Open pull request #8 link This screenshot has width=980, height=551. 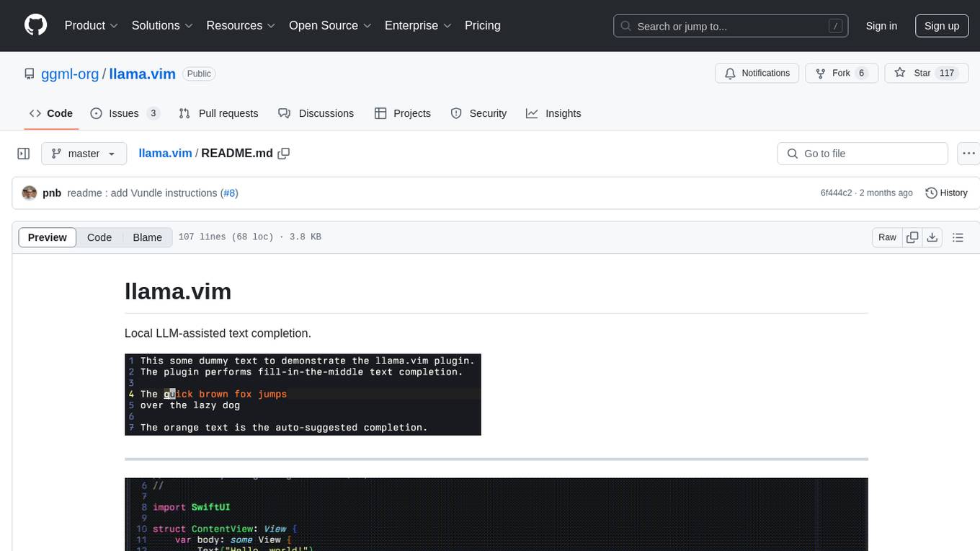229,193
